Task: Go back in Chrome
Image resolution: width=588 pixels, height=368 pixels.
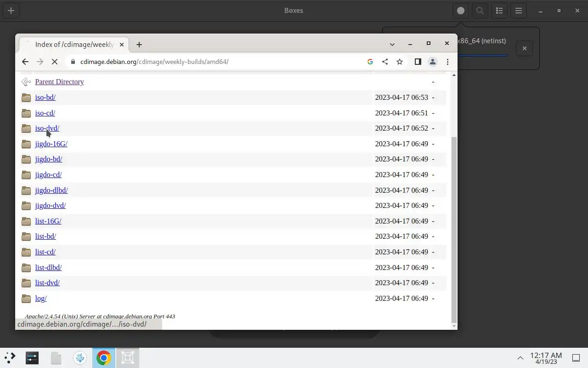Action: tap(25, 62)
